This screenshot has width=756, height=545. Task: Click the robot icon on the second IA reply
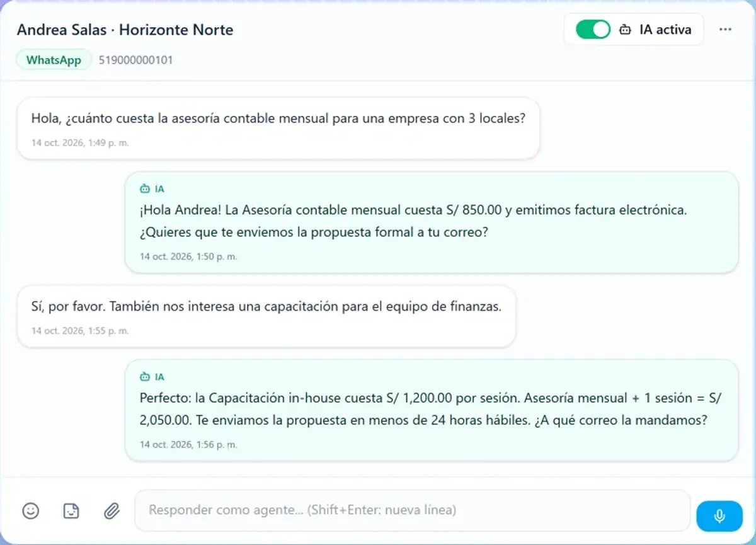pyautogui.click(x=145, y=377)
